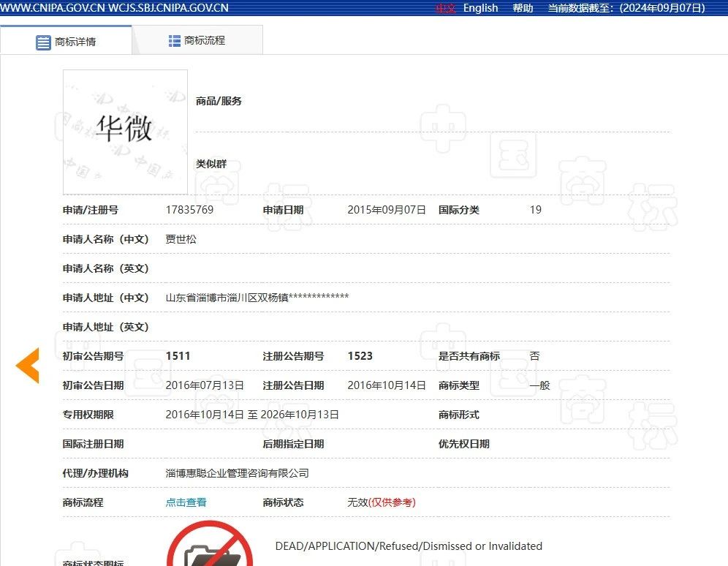This screenshot has height=566, width=728.
Task: Select registration announcement issue 1523
Action: [360, 356]
